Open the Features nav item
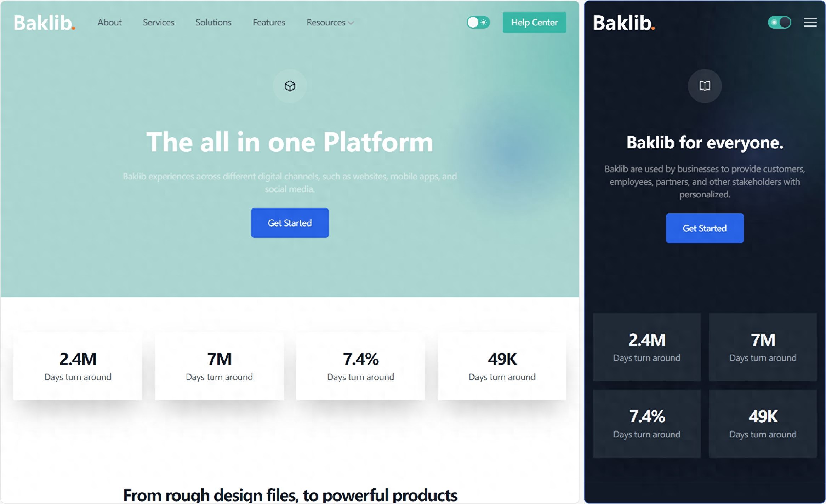Image resolution: width=826 pixels, height=504 pixels. [269, 22]
